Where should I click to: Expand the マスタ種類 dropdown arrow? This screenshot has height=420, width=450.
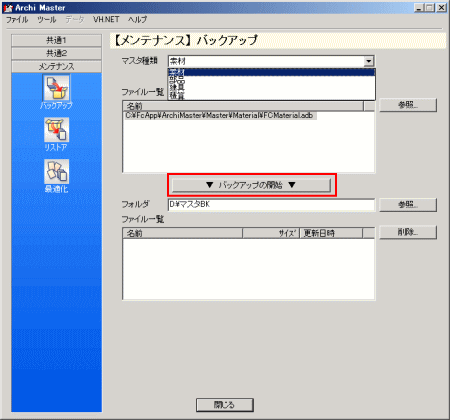[x=369, y=61]
